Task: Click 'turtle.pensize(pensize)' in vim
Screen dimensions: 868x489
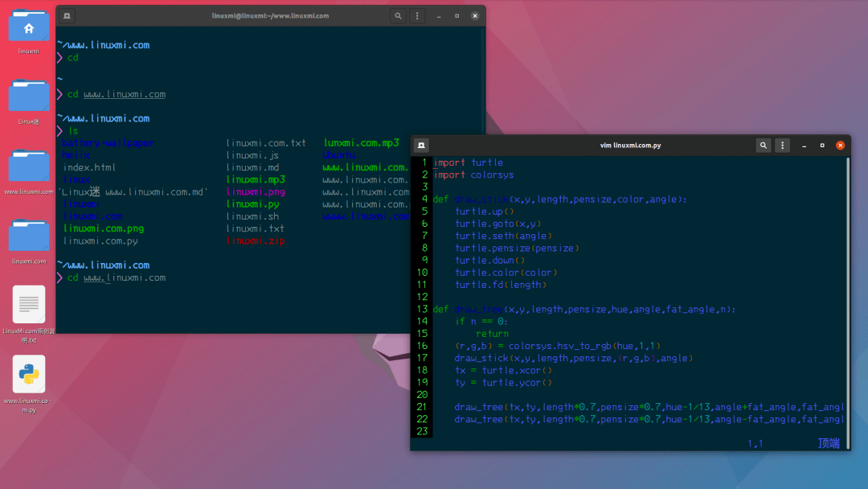Action: pyautogui.click(x=517, y=248)
